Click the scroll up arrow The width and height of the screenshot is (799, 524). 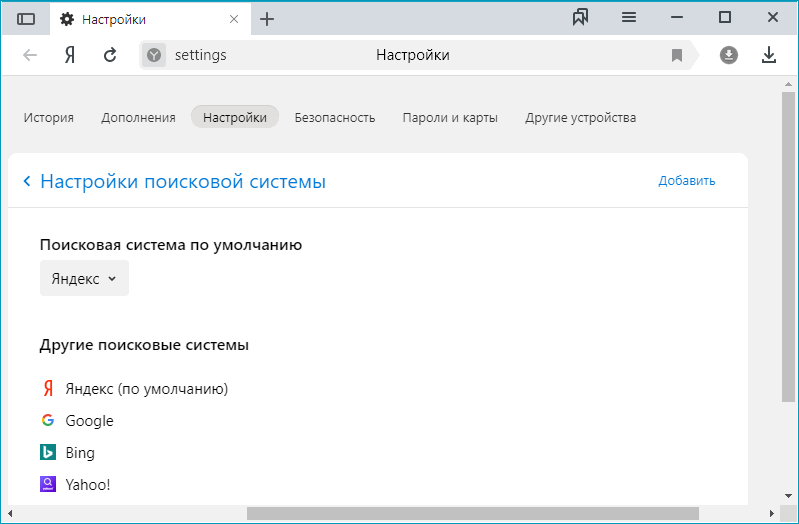788,84
